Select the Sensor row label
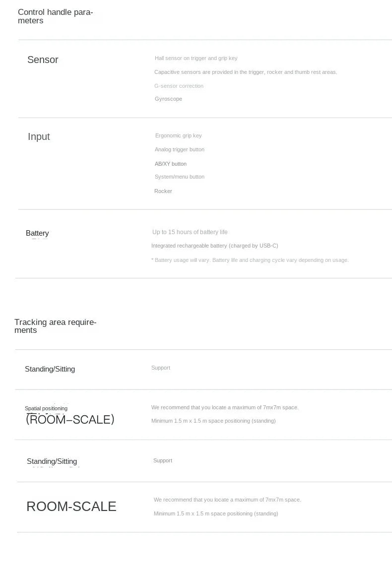 43,60
